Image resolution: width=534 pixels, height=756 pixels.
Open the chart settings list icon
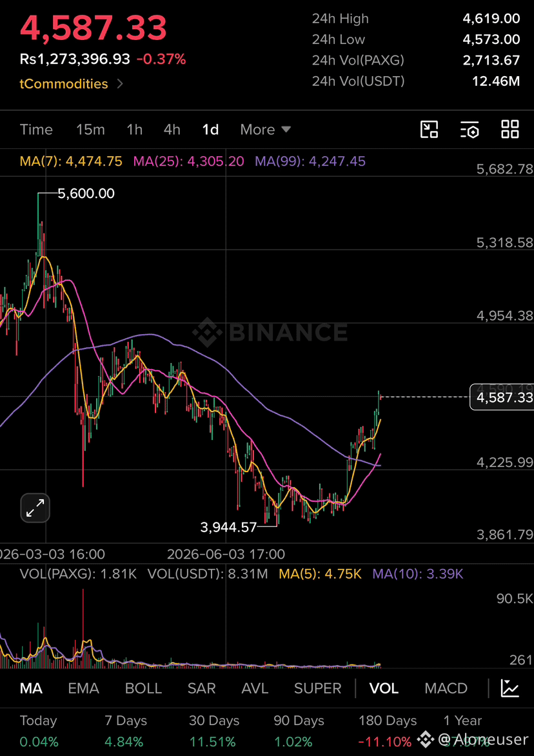coord(470,130)
